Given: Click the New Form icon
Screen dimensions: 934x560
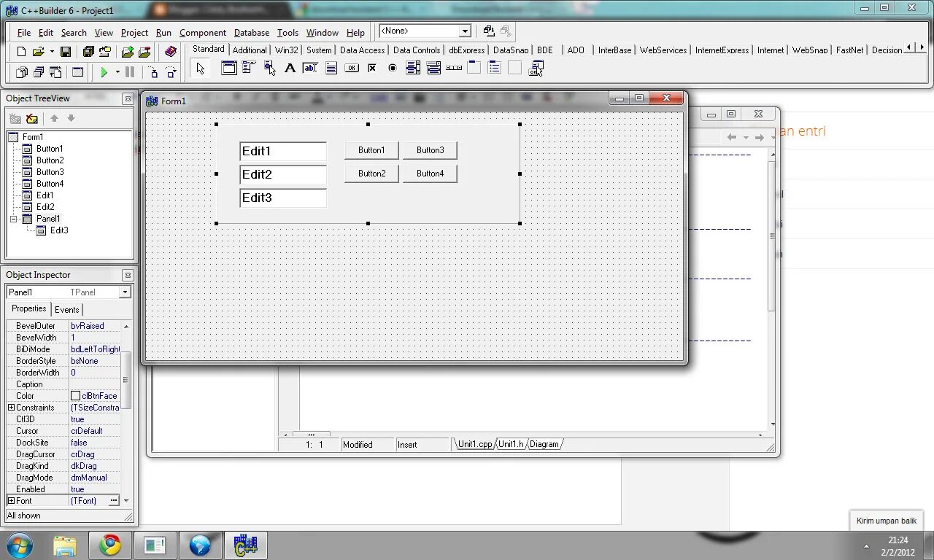Looking at the screenshot, I should click(78, 72).
